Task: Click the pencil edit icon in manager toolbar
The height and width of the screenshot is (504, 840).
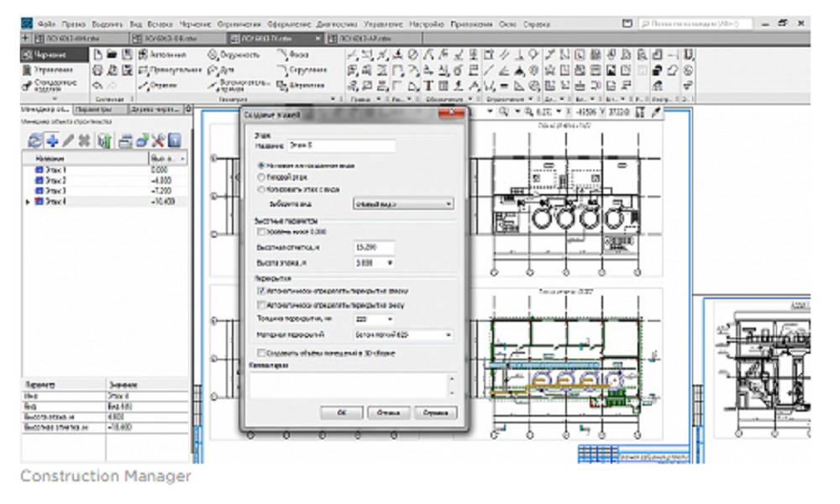Action: click(x=69, y=140)
